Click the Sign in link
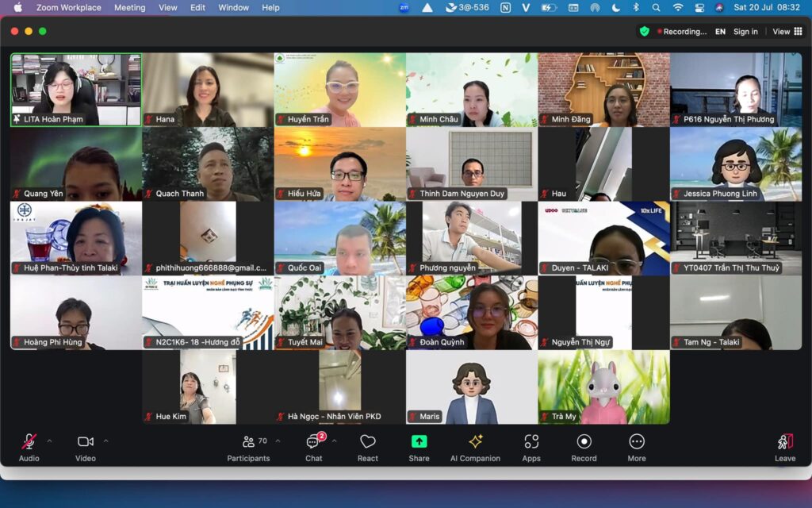Screen dimensions: 812x508 (745, 32)
